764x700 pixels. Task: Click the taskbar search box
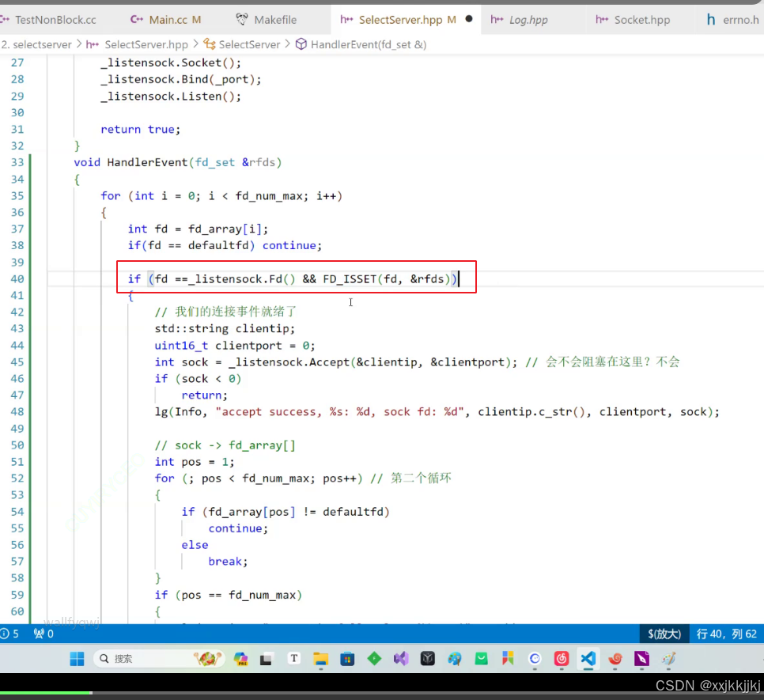pyautogui.click(x=158, y=659)
